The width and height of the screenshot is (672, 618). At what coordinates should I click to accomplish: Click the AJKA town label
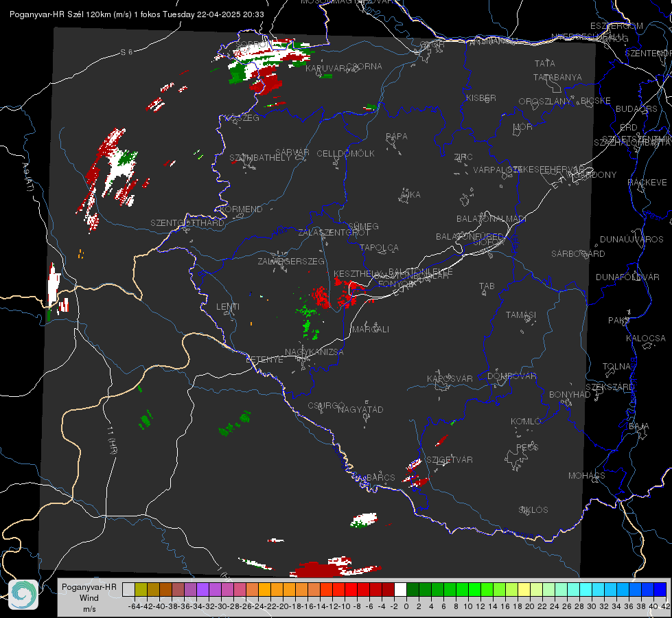point(410,195)
